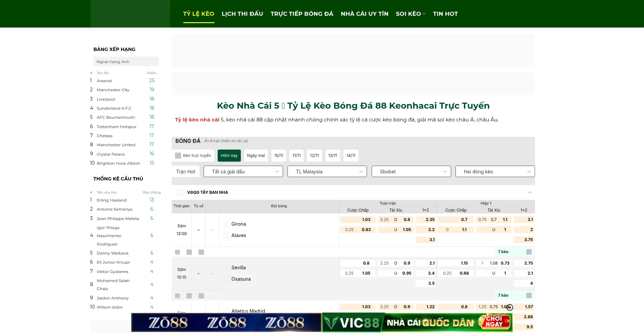Click first gray icon under Girona match row
This screenshot has width=644, height=333.
coord(177,252)
